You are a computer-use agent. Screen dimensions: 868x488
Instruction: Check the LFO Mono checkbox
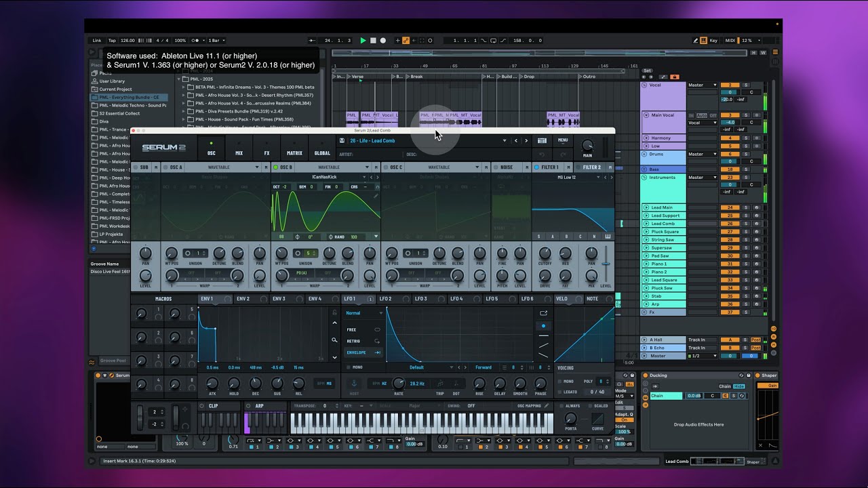349,367
